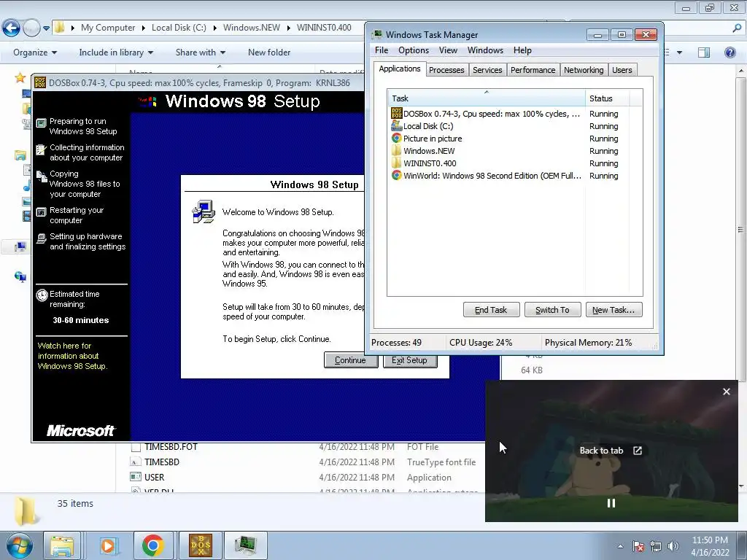Expand the Organize dropdown
747x560 pixels.
coord(35,52)
